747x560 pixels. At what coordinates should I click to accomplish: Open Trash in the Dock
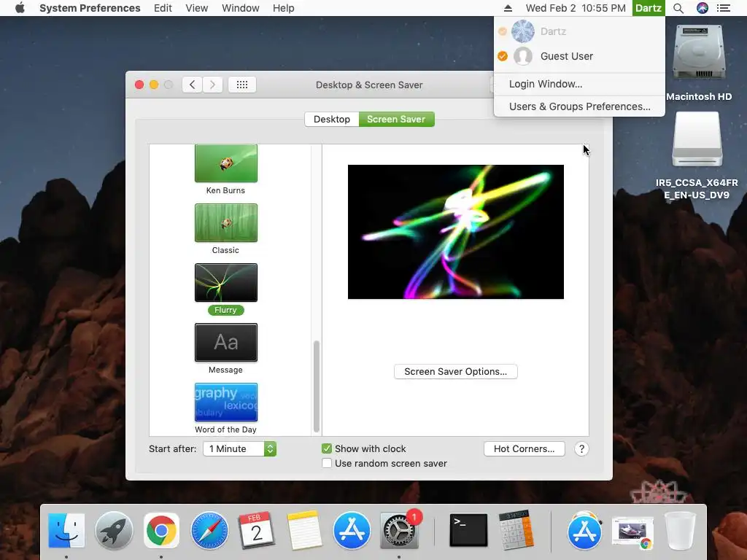click(x=680, y=531)
